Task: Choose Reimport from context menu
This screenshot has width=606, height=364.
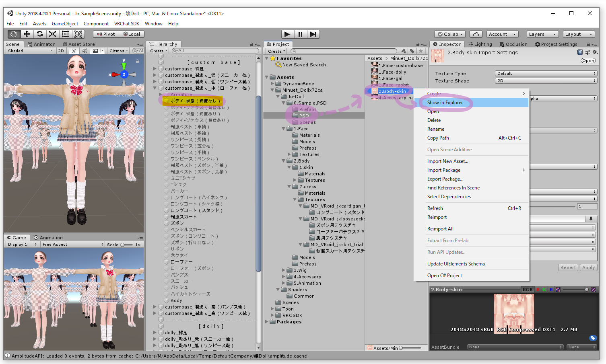Action: pos(472,217)
